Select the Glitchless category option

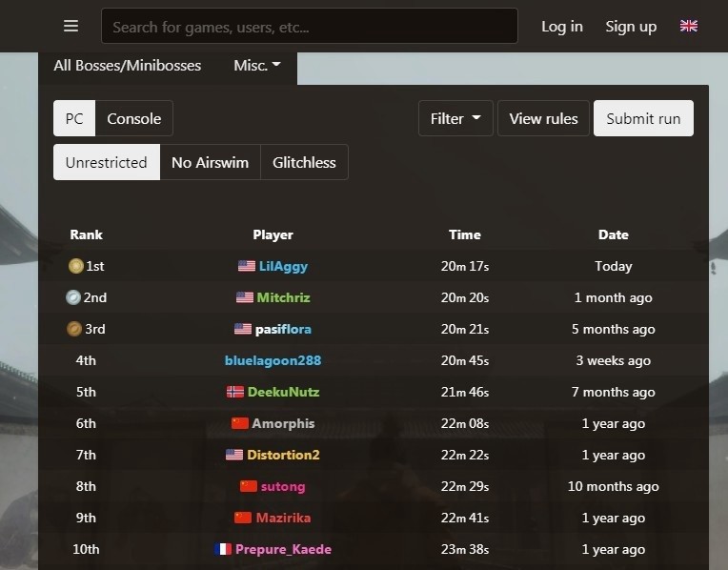304,163
